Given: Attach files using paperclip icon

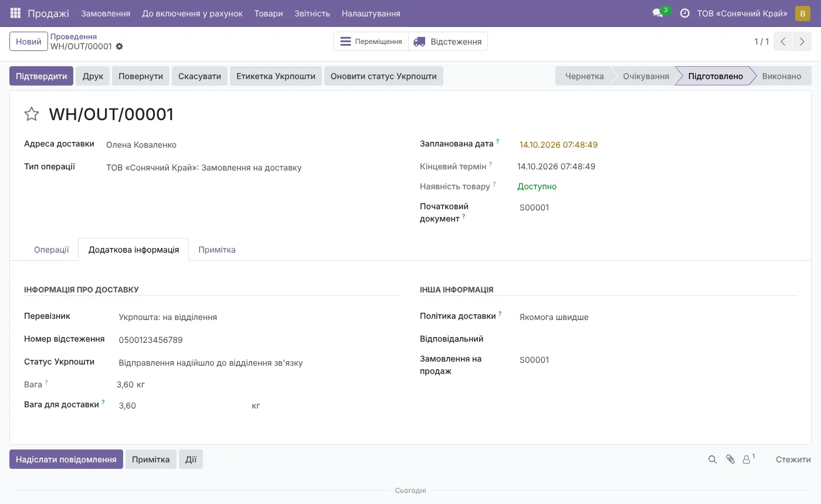Looking at the screenshot, I should pyautogui.click(x=730, y=459).
